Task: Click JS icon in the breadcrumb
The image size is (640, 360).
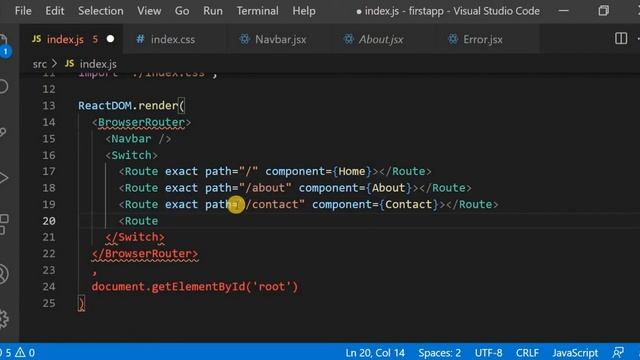Action: pos(70,63)
